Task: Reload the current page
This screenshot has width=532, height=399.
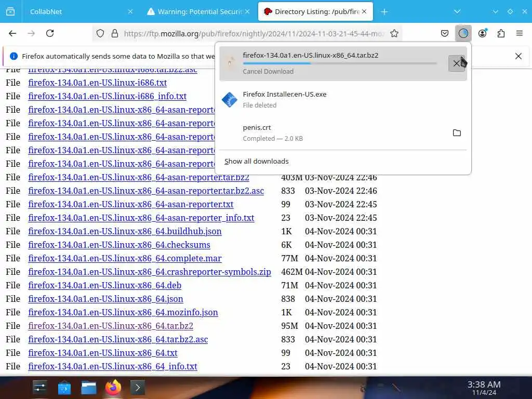Action: pyautogui.click(x=50, y=33)
